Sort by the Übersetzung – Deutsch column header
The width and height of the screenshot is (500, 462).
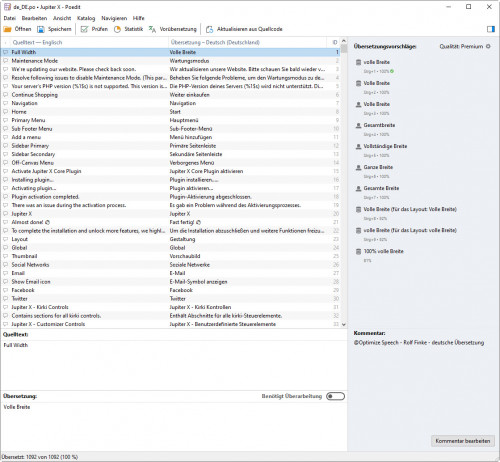pyautogui.click(x=215, y=42)
